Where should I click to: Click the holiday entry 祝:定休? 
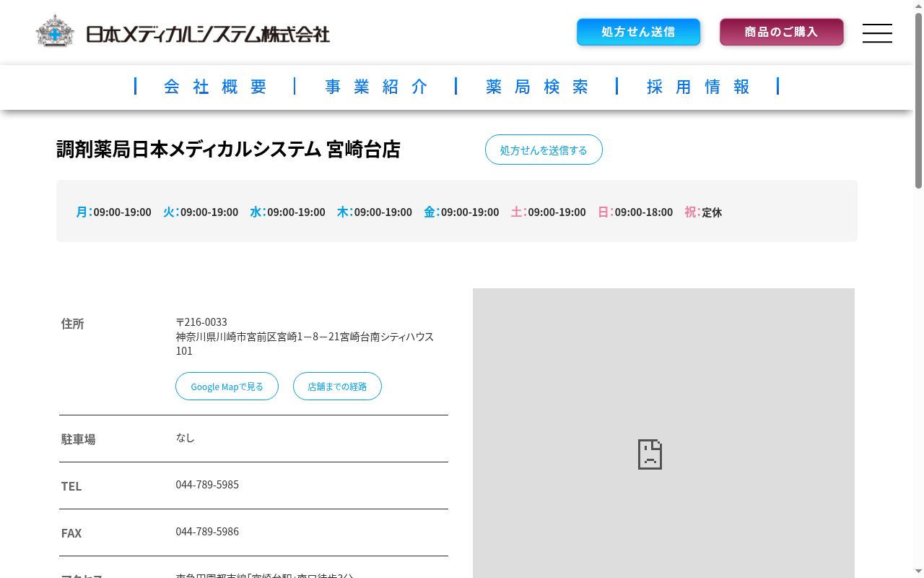703,212
